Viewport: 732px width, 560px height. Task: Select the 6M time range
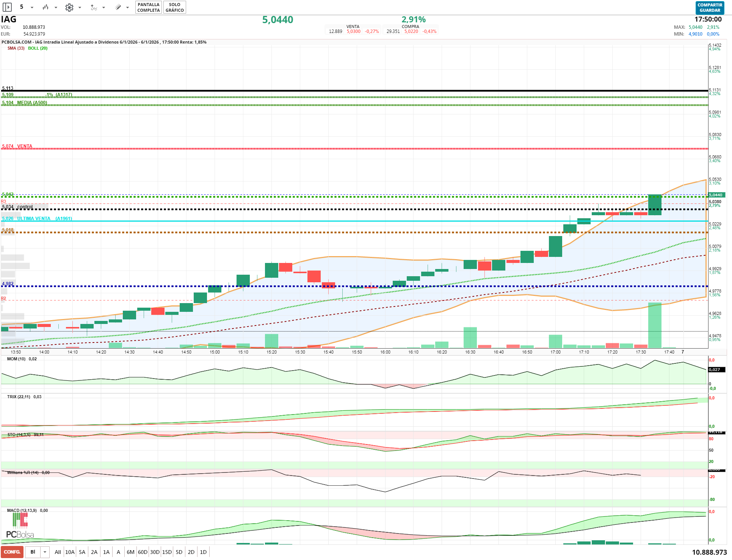(130, 552)
